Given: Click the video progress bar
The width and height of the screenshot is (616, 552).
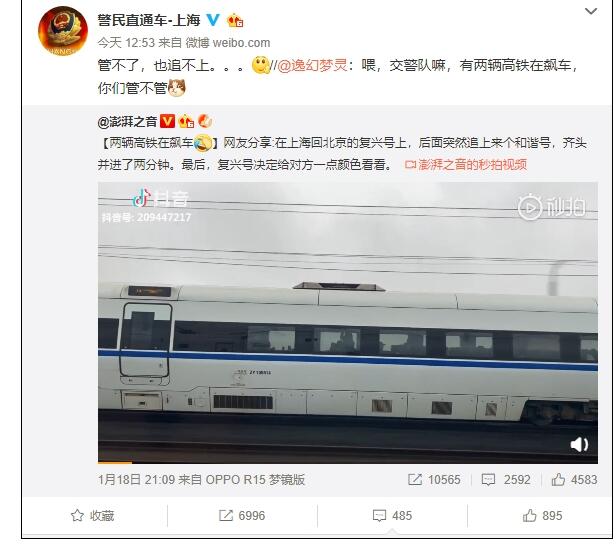Looking at the screenshot, I should click(x=348, y=462).
